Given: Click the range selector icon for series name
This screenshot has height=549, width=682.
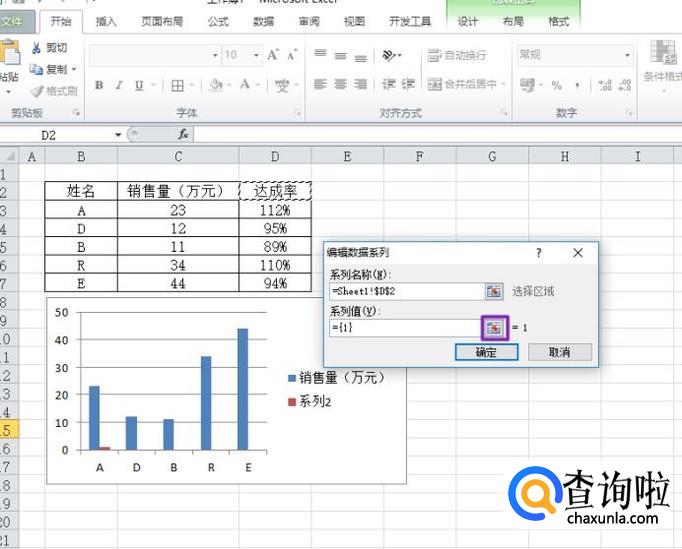Looking at the screenshot, I should (x=493, y=291).
